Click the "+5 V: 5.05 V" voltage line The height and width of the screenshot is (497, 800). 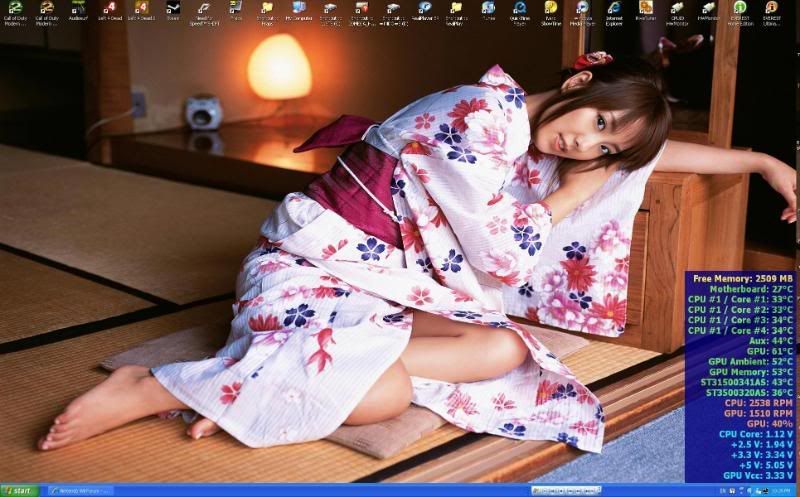click(x=764, y=465)
